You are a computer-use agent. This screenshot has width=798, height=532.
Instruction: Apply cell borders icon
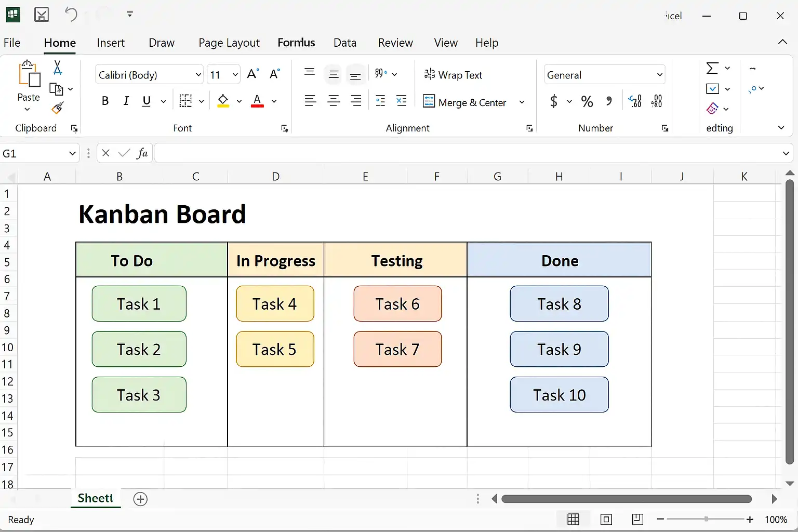coord(185,101)
